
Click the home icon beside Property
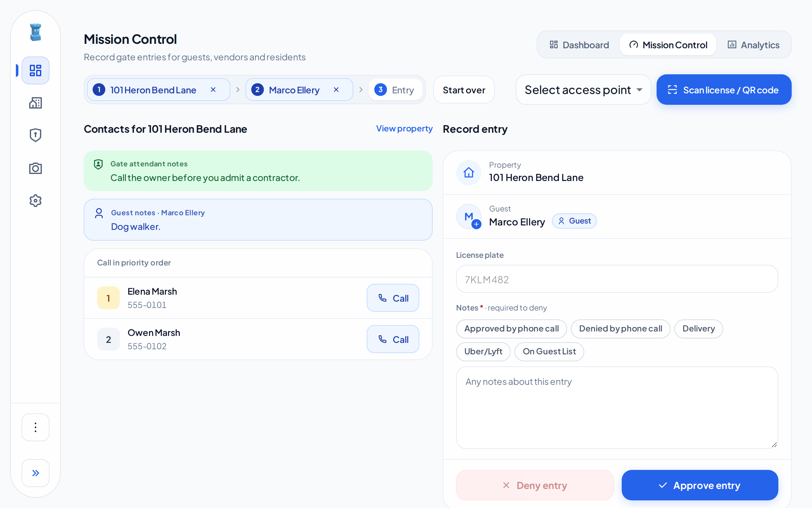[x=469, y=173]
